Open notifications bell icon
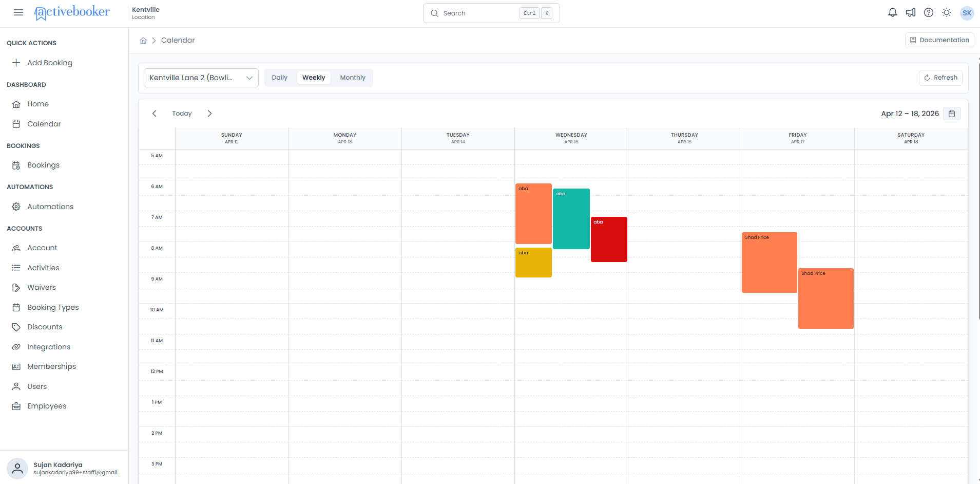Viewport: 980px width, 484px height. click(x=893, y=13)
